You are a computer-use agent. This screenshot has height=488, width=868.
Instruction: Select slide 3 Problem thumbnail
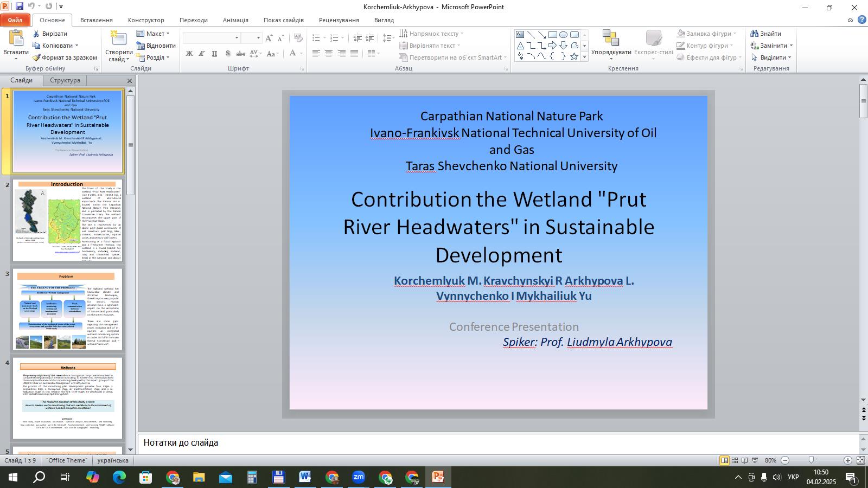click(67, 310)
